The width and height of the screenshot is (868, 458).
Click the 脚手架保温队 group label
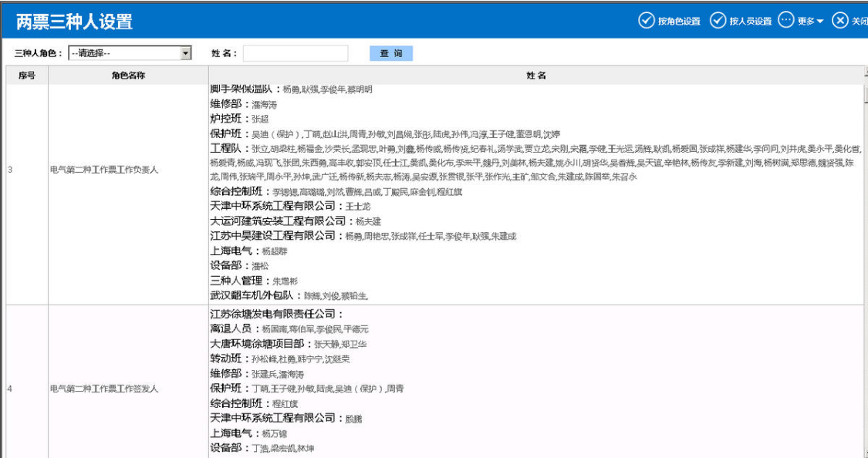[242, 89]
